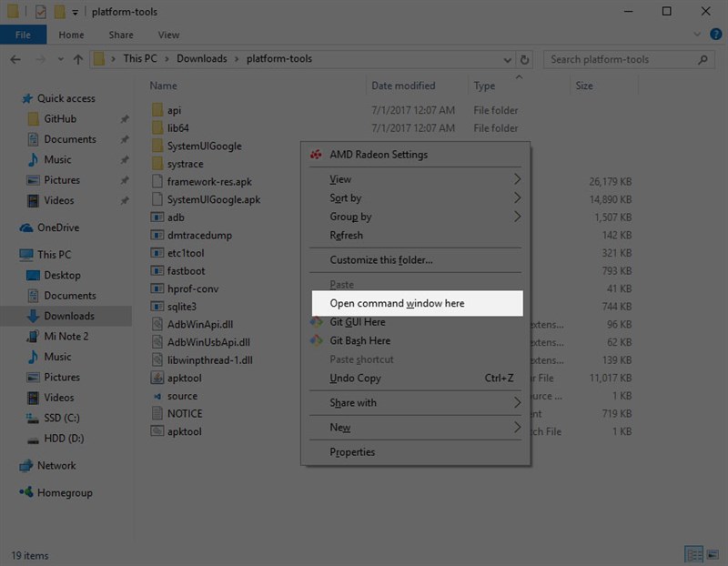Click the Homegroup icon in navigation pane

[x=25, y=492]
